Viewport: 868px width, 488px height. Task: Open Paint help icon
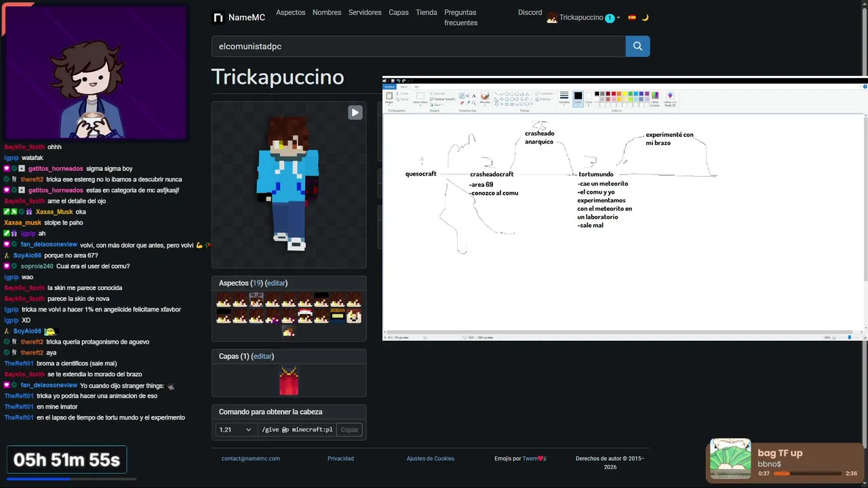pyautogui.click(x=864, y=87)
